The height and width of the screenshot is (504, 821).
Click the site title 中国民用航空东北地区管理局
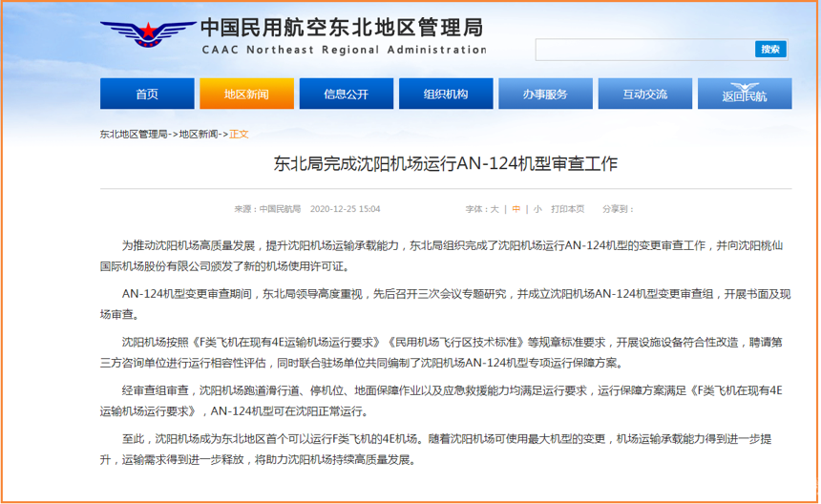pyautogui.click(x=342, y=28)
